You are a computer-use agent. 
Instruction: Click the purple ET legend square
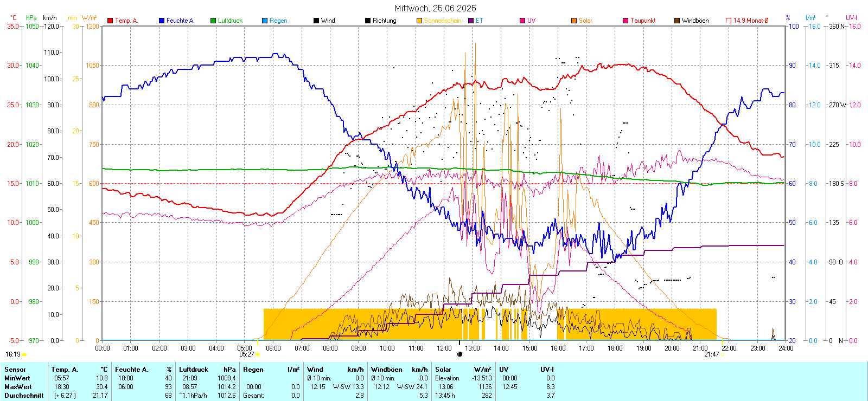471,21
